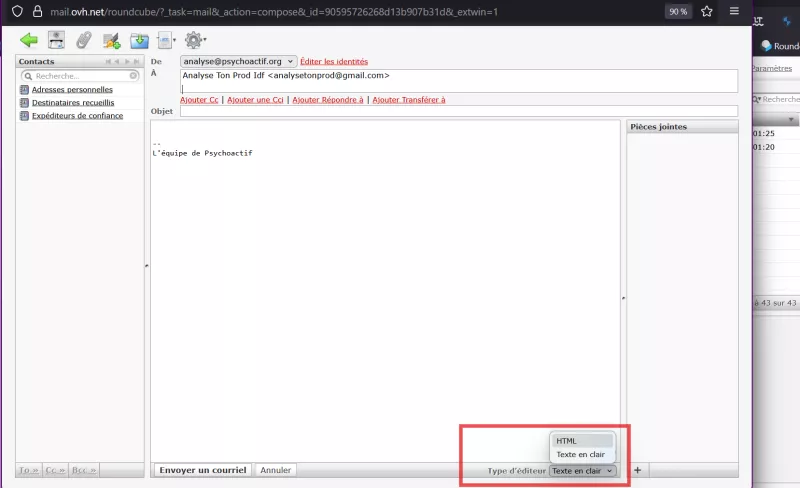Image resolution: width=800 pixels, height=488 pixels.
Task: Go to last contacts page
Action: [136, 61]
